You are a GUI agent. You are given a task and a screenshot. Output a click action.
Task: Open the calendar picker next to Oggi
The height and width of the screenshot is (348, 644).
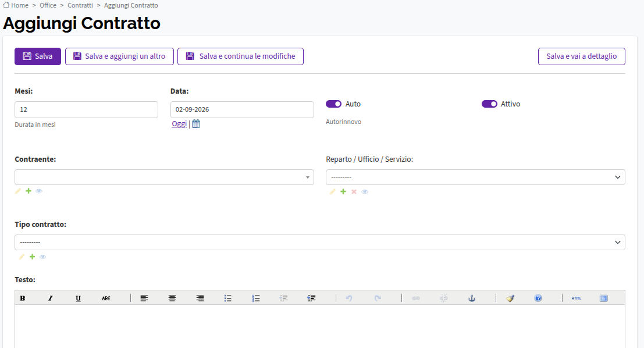coord(196,124)
